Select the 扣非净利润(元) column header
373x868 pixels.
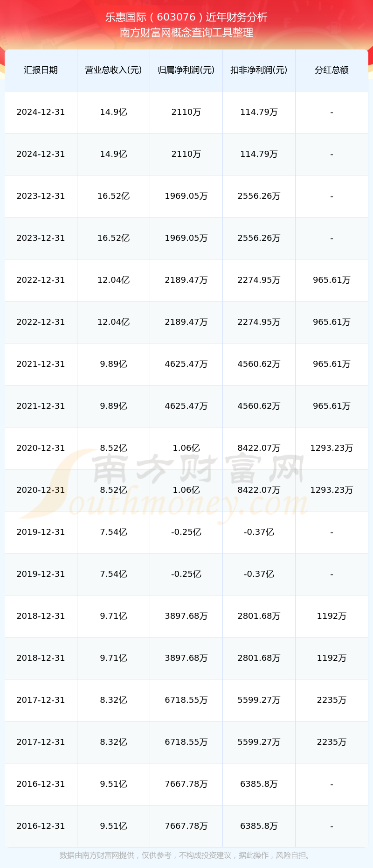point(259,70)
